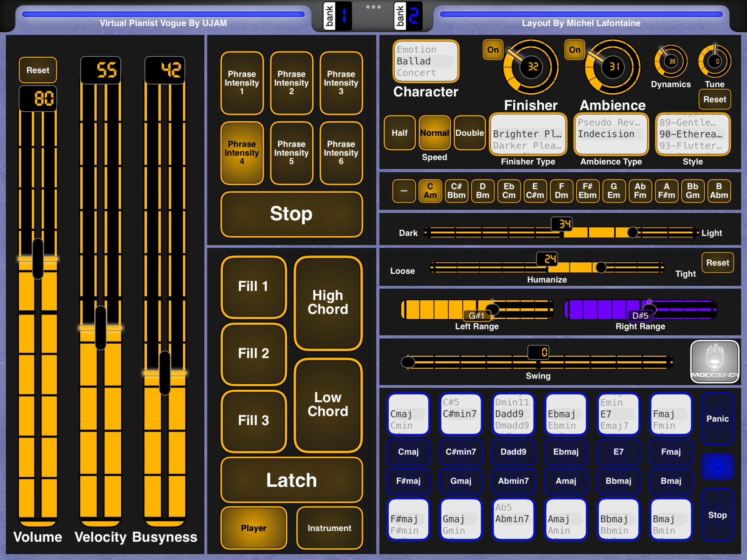The height and width of the screenshot is (560, 747).
Task: Open the C#min7 chord picker
Action: [461, 414]
